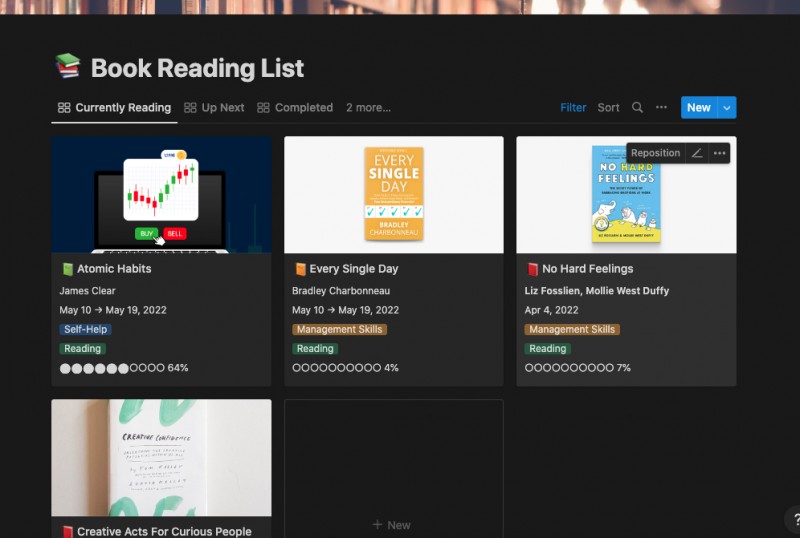Click the No Hard Feelings 7% progress bar

coord(578,368)
